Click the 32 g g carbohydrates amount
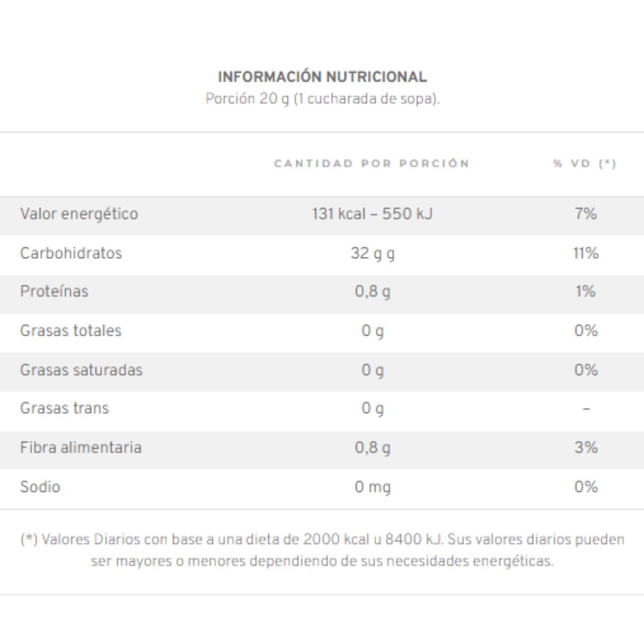 click(373, 254)
